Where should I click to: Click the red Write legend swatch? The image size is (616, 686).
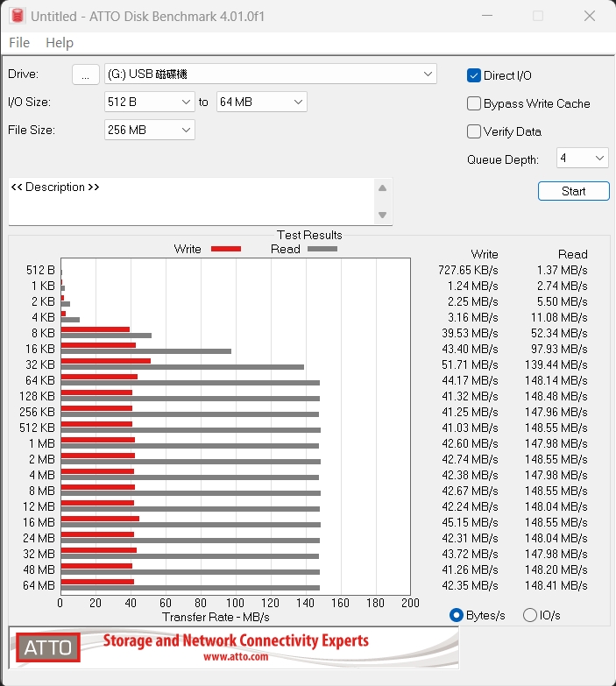click(225, 249)
